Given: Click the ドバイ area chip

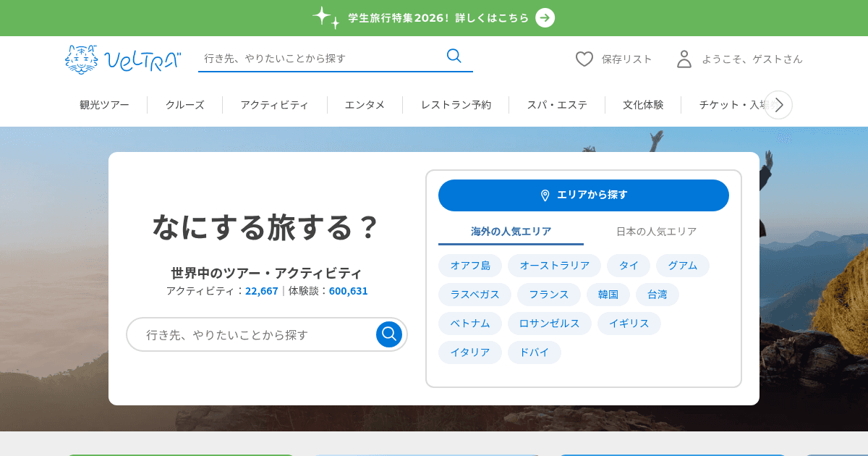Looking at the screenshot, I should (x=534, y=352).
